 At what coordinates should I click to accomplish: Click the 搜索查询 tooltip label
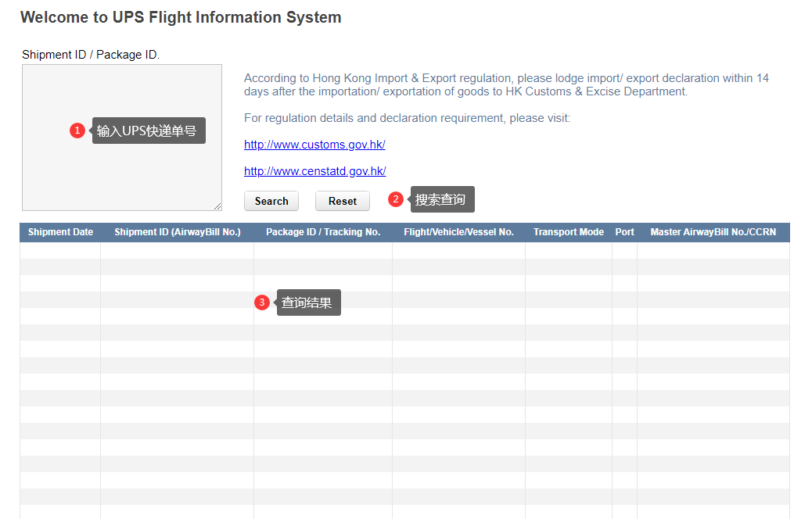441,199
